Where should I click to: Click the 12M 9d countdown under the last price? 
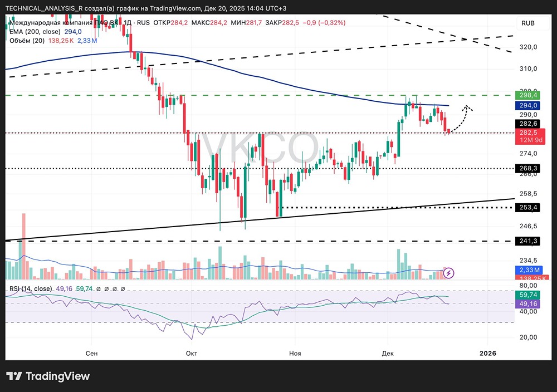coord(531,140)
